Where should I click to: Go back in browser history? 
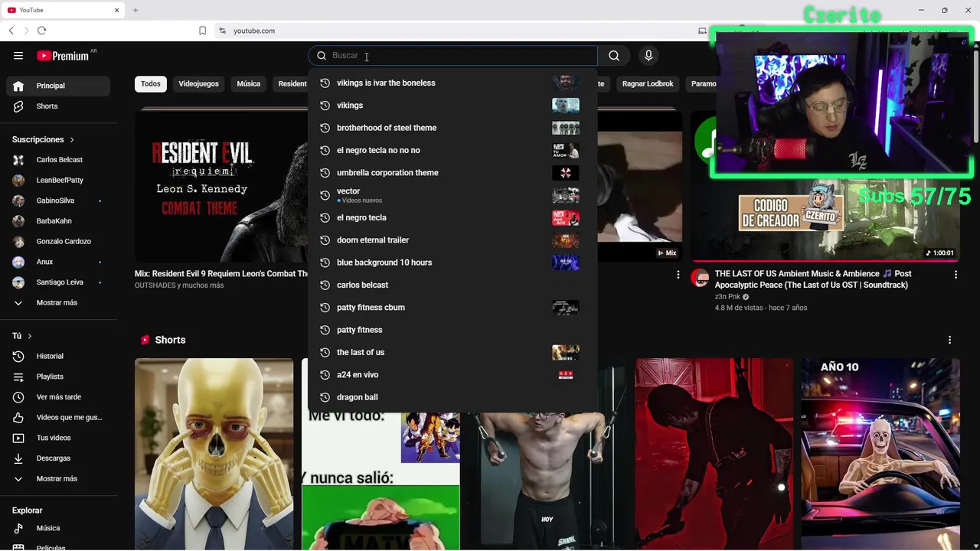(x=11, y=31)
